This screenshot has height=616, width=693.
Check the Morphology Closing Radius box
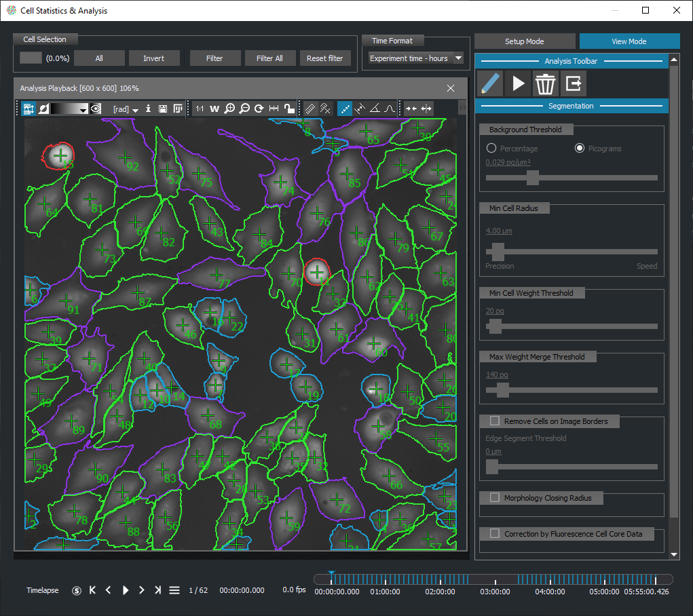coord(495,498)
